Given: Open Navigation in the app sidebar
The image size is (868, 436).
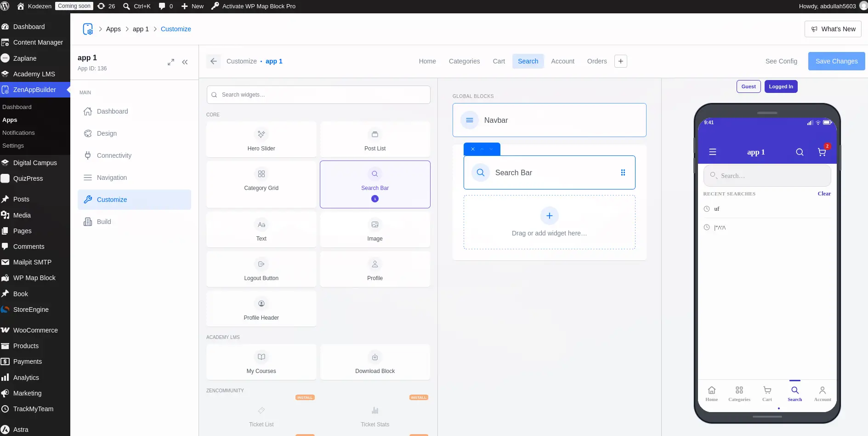Looking at the screenshot, I should [x=134, y=178].
